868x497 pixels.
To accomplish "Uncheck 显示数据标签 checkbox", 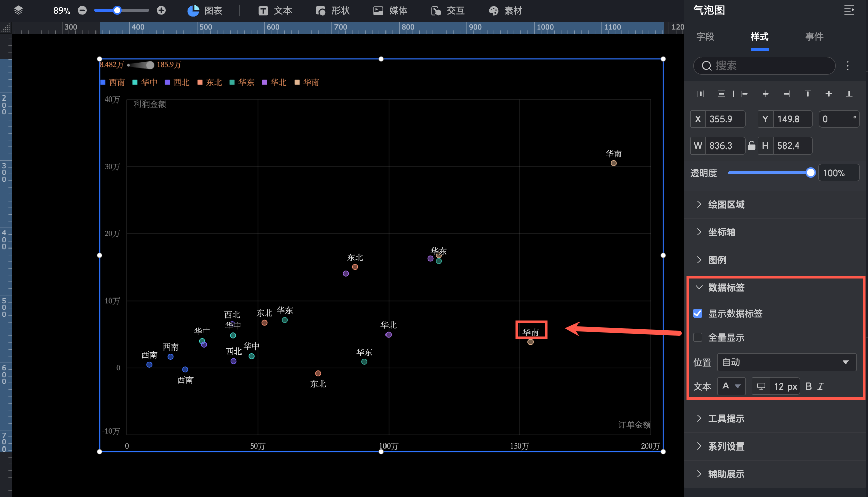I will pos(698,313).
